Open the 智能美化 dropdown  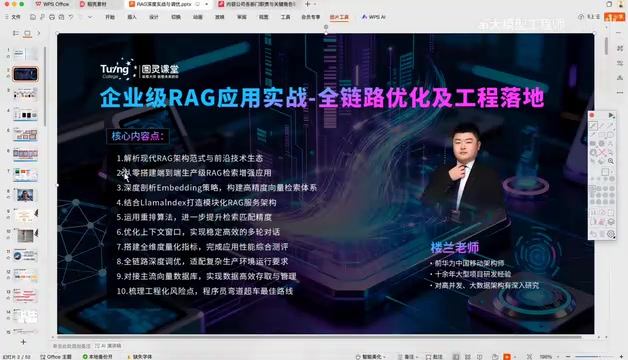[x=371, y=356]
